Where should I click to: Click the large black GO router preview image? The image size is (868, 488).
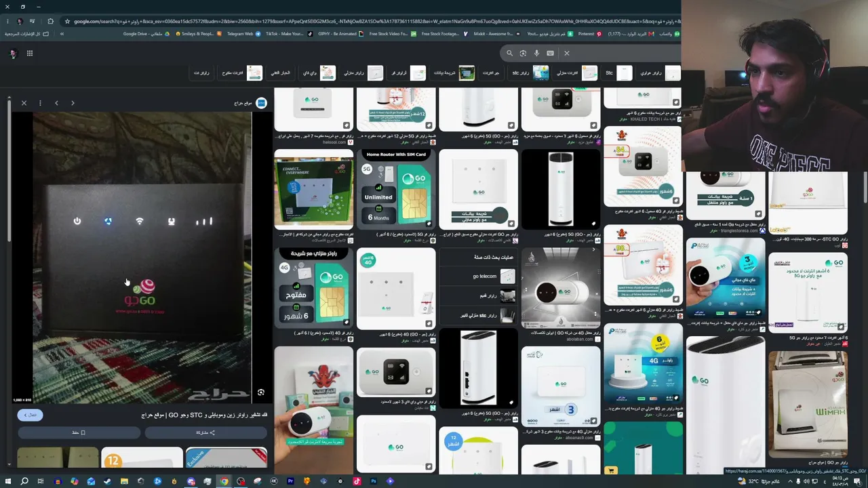tap(142, 258)
